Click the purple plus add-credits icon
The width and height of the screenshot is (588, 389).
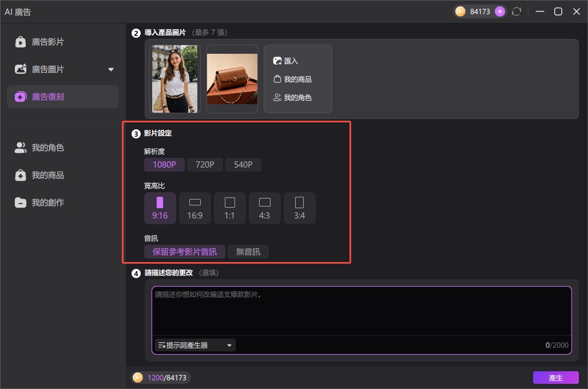coord(499,11)
